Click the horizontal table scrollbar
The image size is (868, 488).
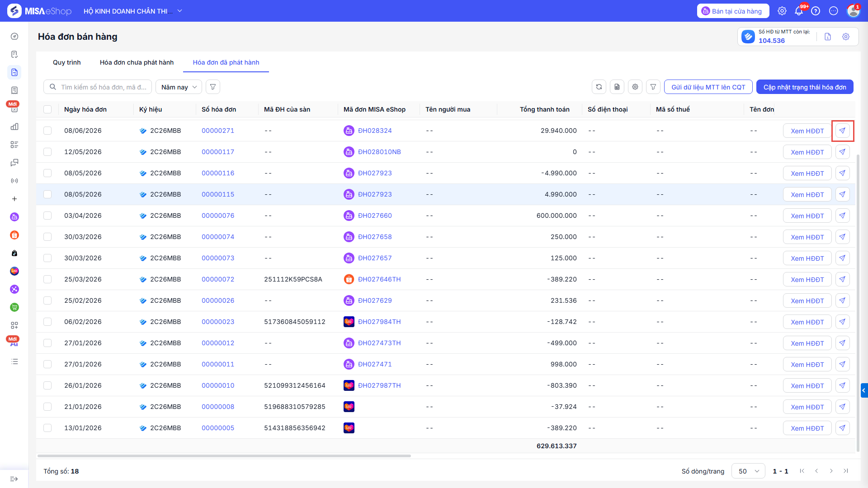224,456
